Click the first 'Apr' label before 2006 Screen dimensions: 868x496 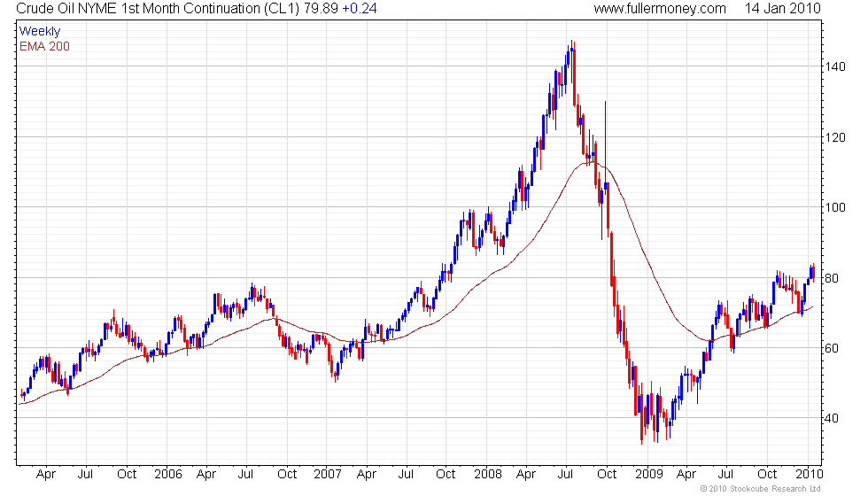[x=46, y=475]
